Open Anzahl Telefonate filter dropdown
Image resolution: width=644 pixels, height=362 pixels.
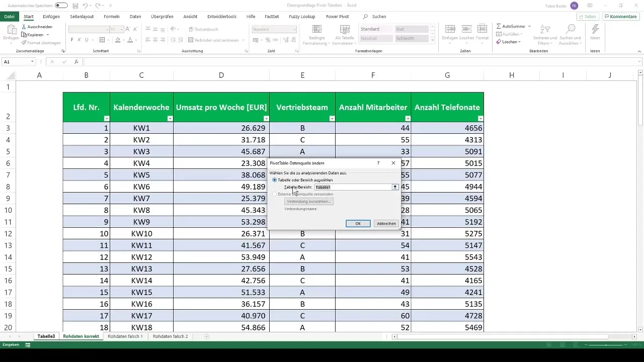(480, 119)
